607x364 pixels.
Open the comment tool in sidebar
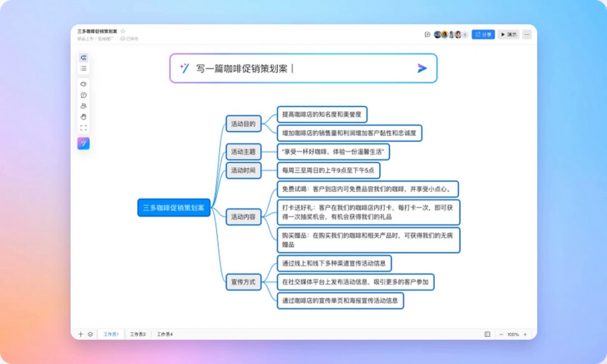(x=83, y=95)
